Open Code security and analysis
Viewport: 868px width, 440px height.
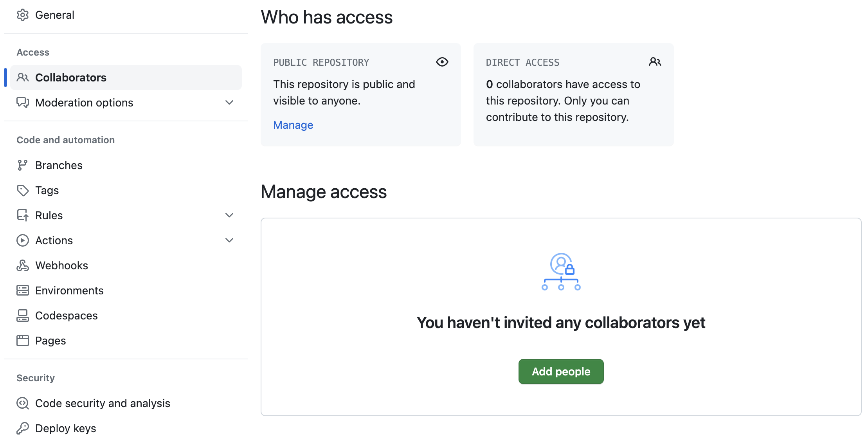pos(103,403)
